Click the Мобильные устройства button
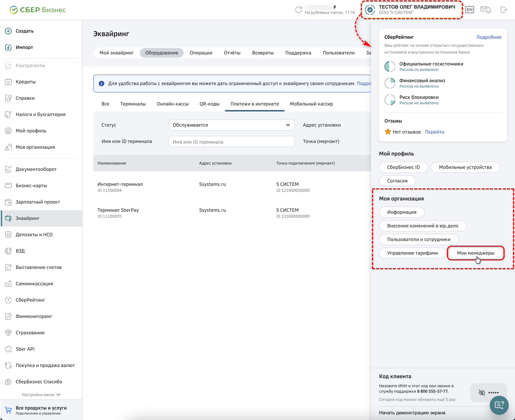The width and height of the screenshot is (515, 420). (x=465, y=167)
